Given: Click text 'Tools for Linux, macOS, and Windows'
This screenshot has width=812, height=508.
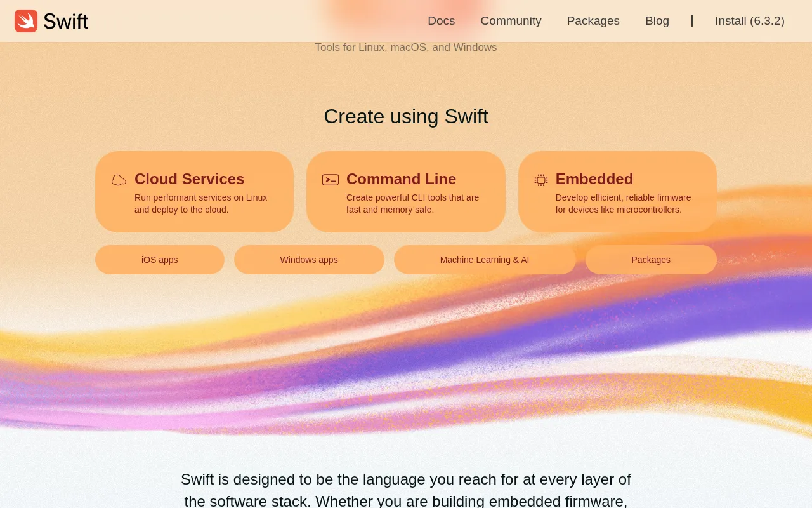Looking at the screenshot, I should (406, 47).
